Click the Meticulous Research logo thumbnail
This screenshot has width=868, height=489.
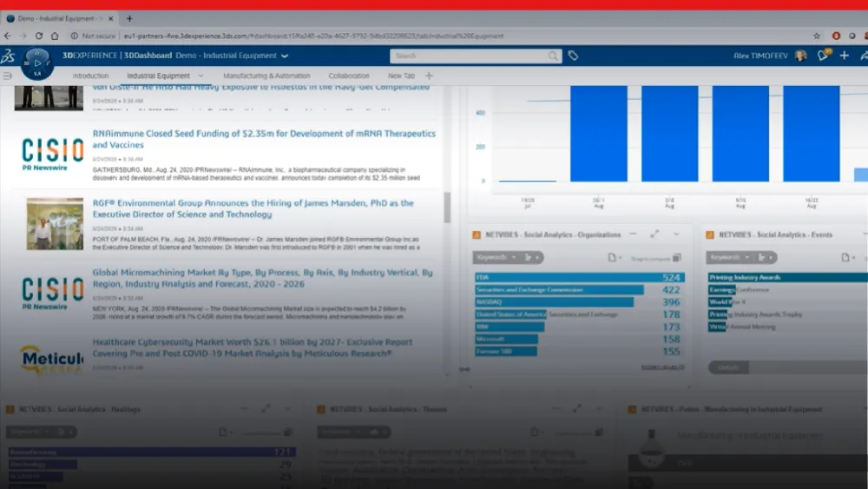[51, 360]
